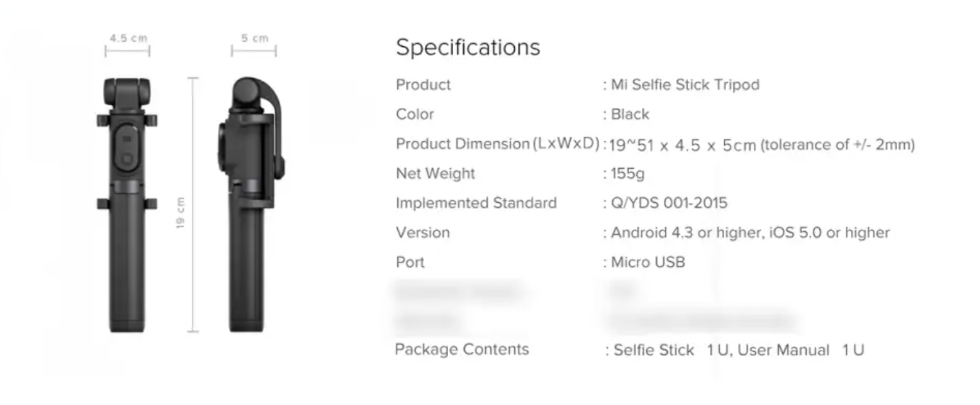Click the Black color value
980x405 pixels.
[630, 114]
